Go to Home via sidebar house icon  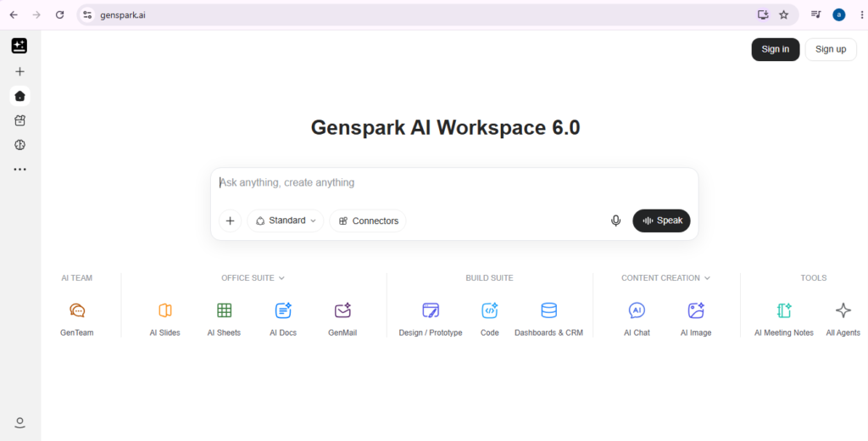20,97
